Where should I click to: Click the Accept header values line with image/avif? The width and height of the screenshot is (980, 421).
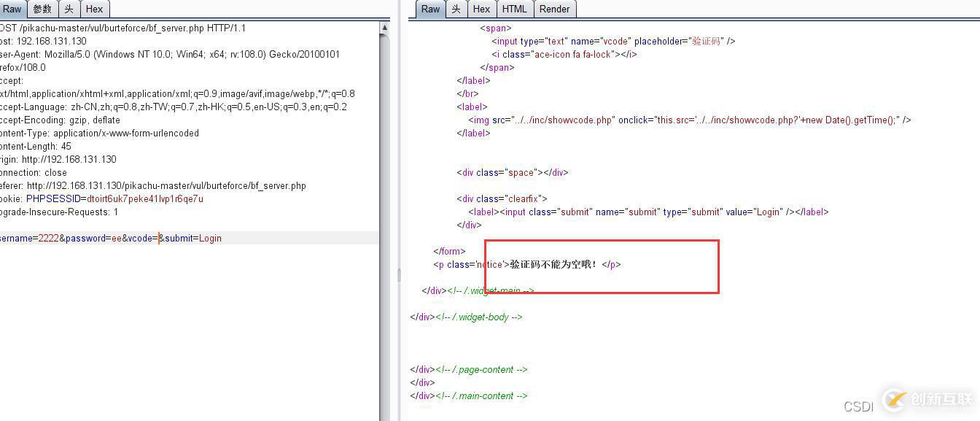click(177, 94)
